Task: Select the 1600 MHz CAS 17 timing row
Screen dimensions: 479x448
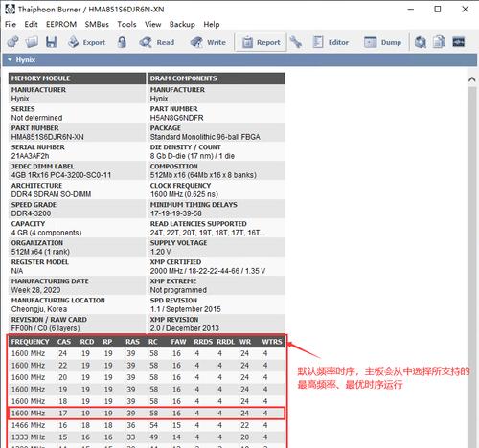Action: tap(147, 414)
